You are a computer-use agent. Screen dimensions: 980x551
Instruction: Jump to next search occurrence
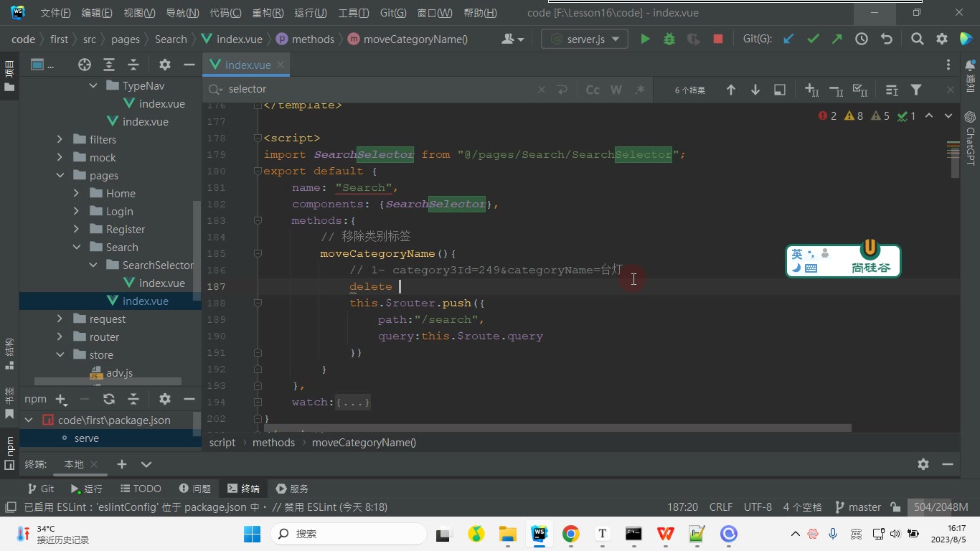click(755, 90)
